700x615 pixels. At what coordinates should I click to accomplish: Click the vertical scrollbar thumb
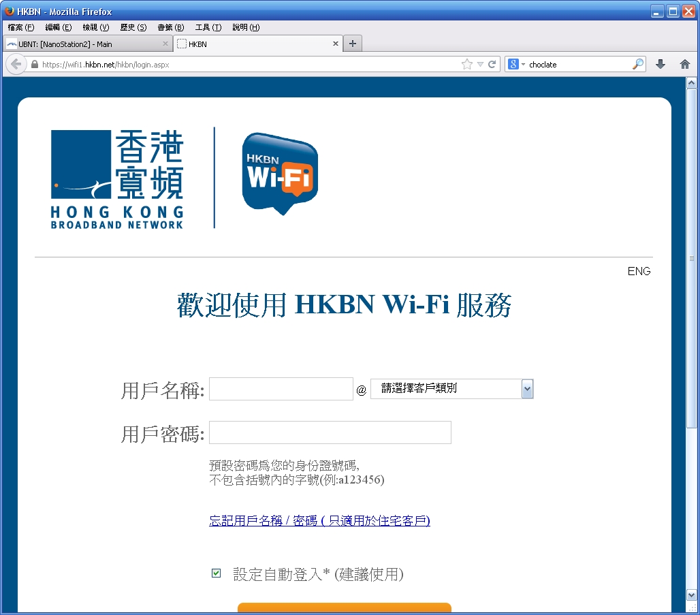[691, 258]
